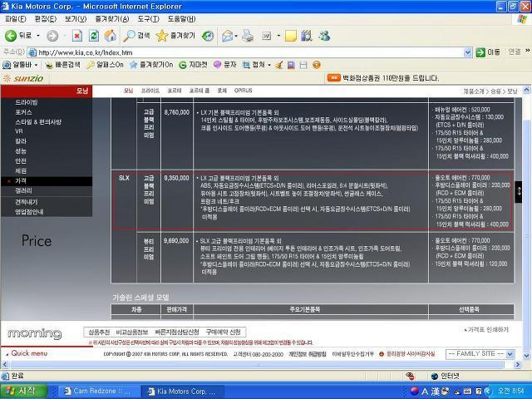Click the 백화점상품권 110만원 banner text
The height and width of the screenshot is (399, 532).
(x=391, y=78)
